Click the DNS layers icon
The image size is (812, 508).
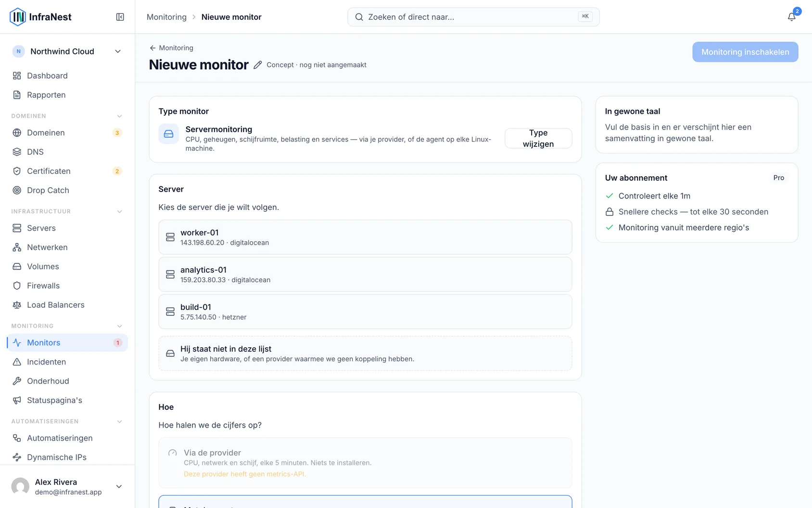coord(17,152)
